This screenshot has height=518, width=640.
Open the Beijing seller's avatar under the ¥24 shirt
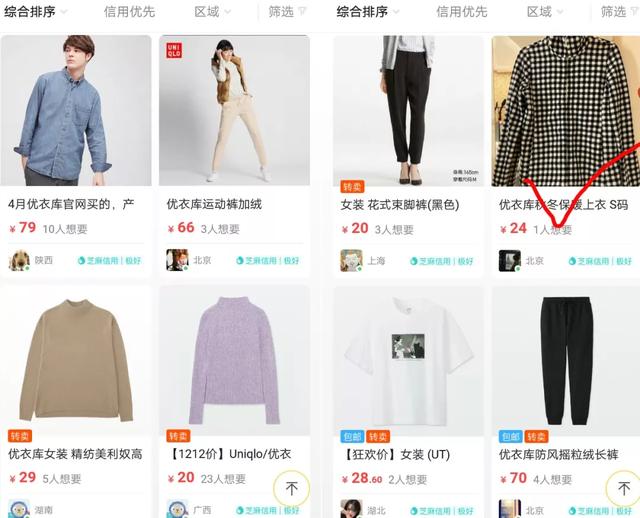tap(510, 260)
